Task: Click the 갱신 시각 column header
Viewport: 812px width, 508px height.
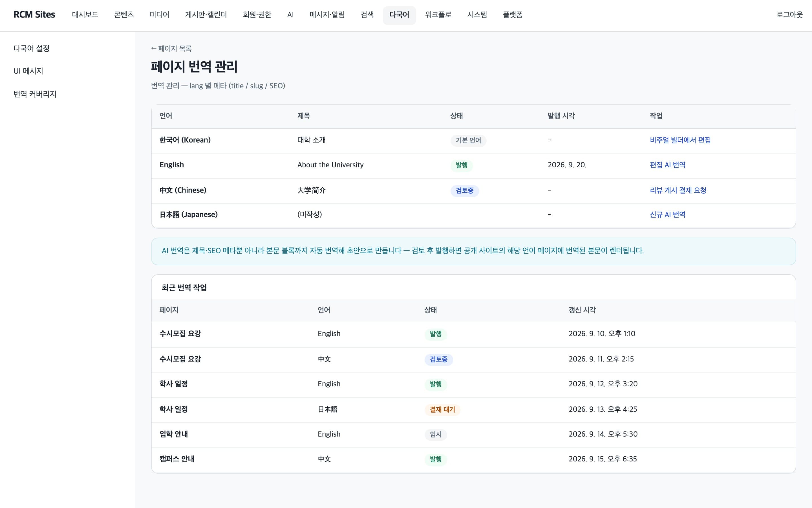Action: (582, 310)
